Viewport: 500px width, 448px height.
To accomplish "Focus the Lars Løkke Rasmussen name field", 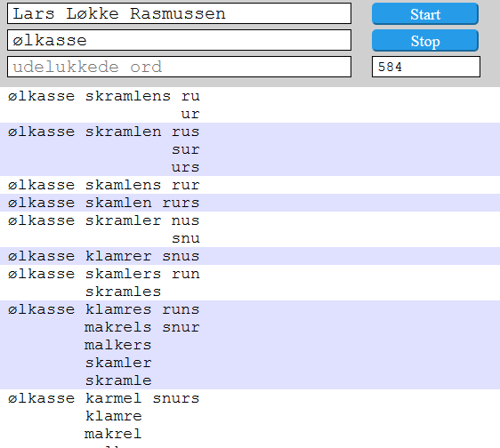I will coord(179,13).
